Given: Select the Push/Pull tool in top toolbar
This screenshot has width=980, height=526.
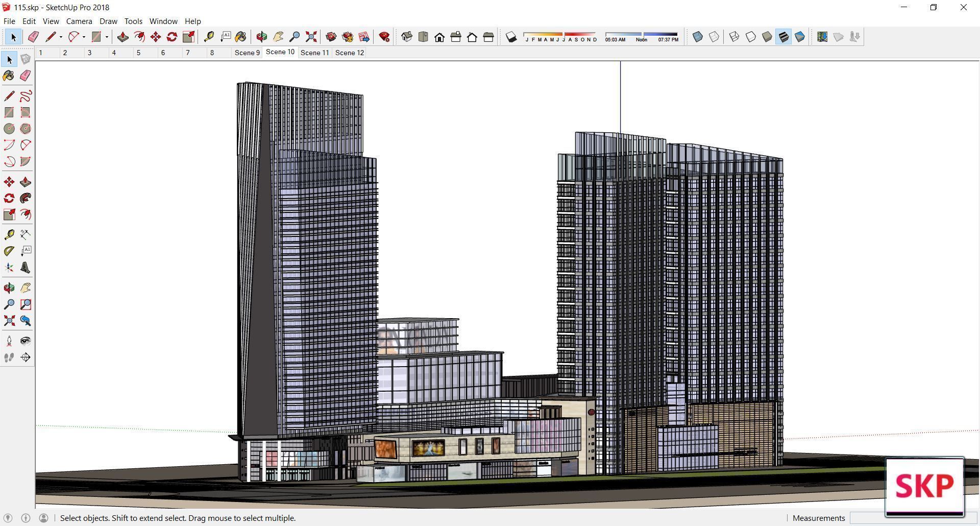Looking at the screenshot, I should click(x=123, y=37).
